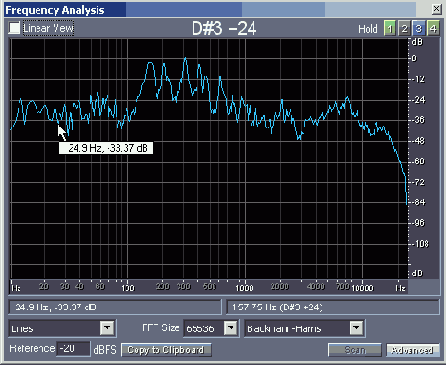Click the 4000 Hz axis label
Image resolution: width=446 pixels, height=365 pixels.
(x=315, y=286)
